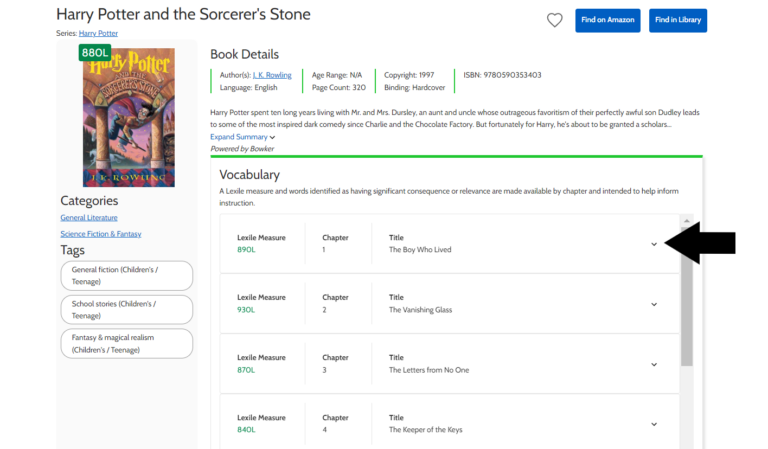This screenshot has height=449, width=768.
Task: Click the scroll up arrow in vocabulary list
Action: (x=686, y=221)
